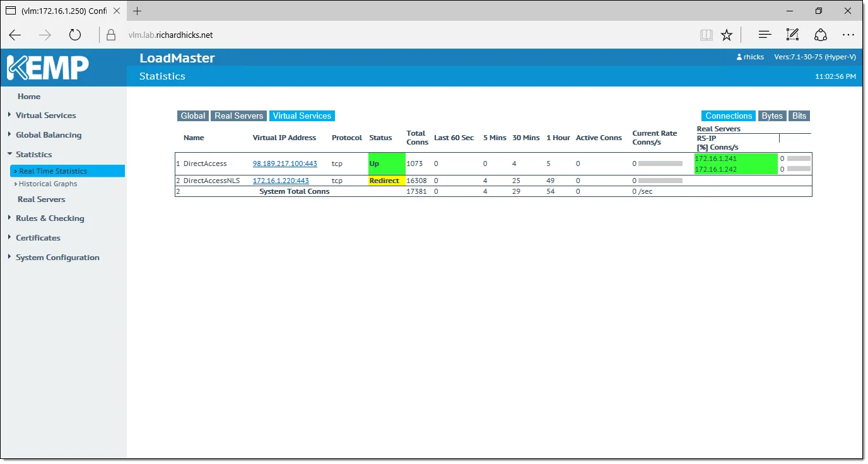Click the Make a Web Note icon
Screen dimensions: 868x464
pyautogui.click(x=792, y=35)
